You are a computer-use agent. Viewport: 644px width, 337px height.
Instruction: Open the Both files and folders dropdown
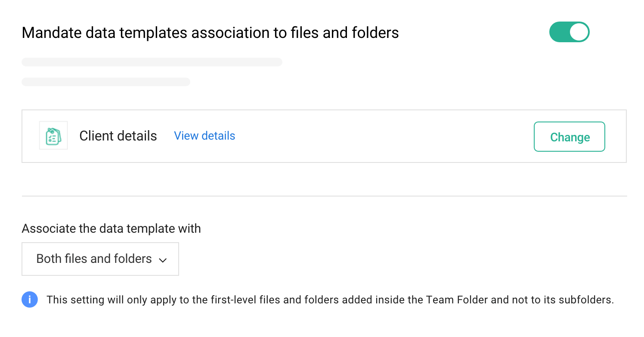point(100,259)
